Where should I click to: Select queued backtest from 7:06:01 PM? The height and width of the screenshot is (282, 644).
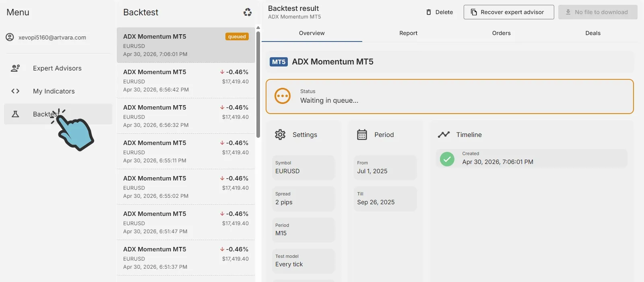coord(186,45)
